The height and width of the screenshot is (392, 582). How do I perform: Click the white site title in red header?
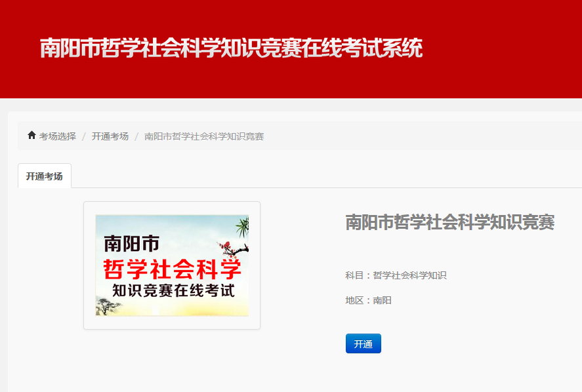[x=231, y=49]
